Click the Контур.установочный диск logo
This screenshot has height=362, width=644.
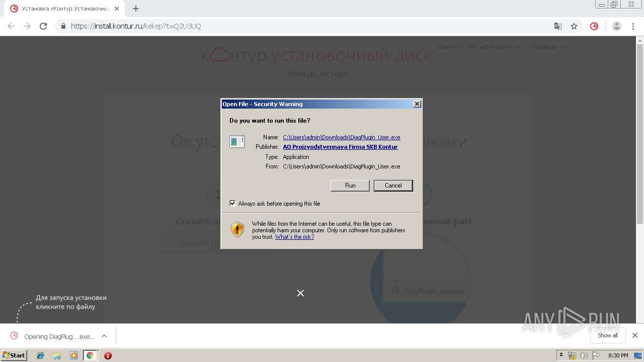(316, 55)
